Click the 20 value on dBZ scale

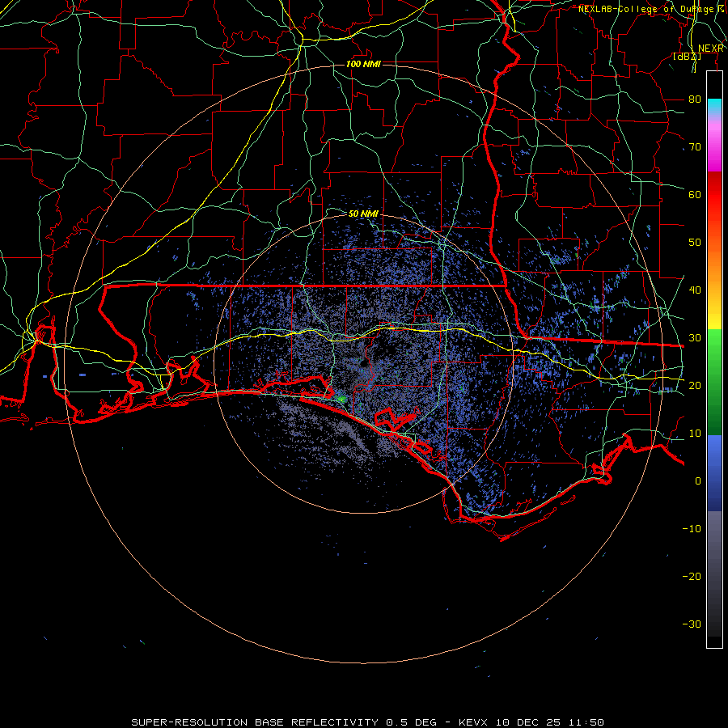point(695,386)
